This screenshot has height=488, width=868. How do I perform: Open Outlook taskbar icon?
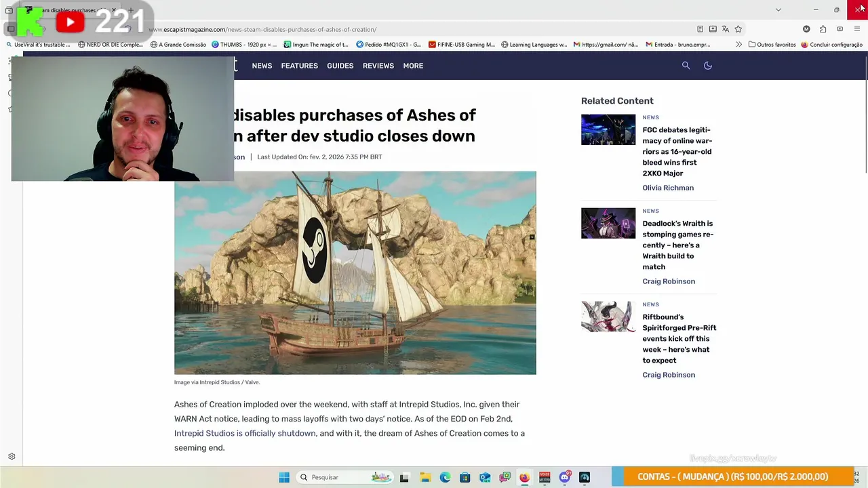pos(485,477)
